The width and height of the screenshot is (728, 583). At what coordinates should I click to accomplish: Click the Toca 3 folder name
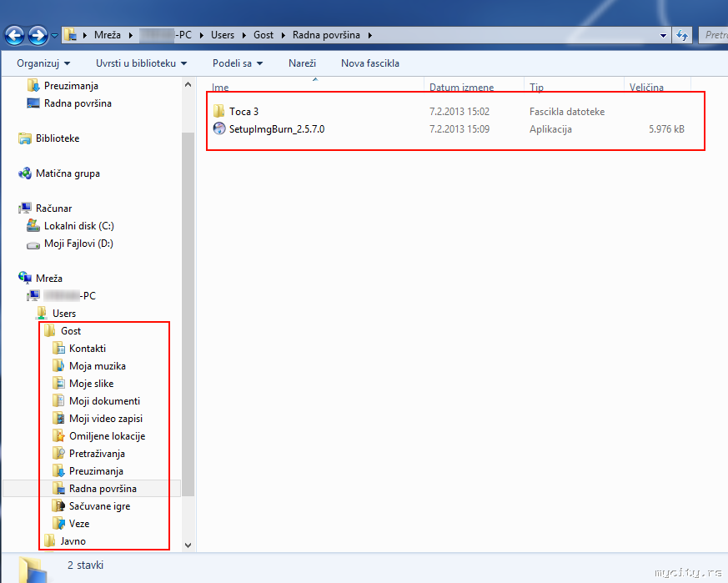(x=244, y=112)
